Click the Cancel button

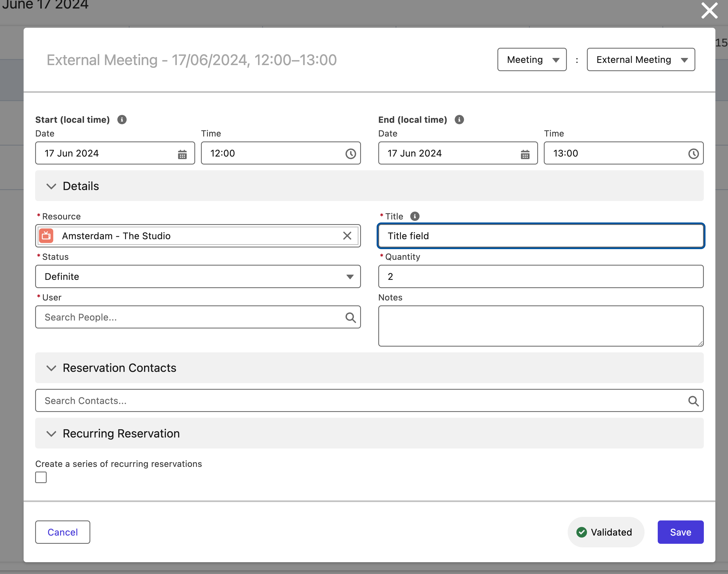pyautogui.click(x=63, y=532)
